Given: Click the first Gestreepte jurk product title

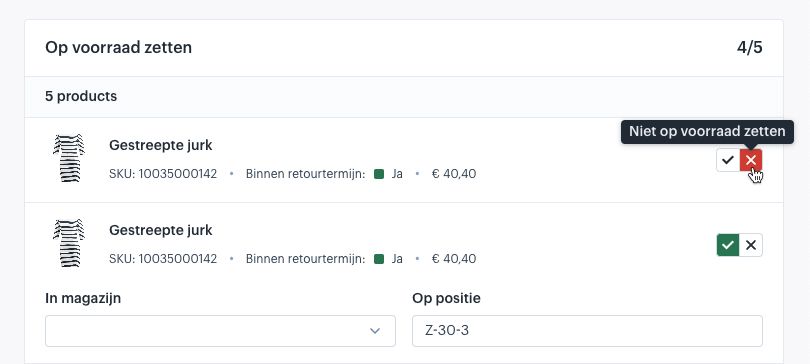Looking at the screenshot, I should [161, 146].
